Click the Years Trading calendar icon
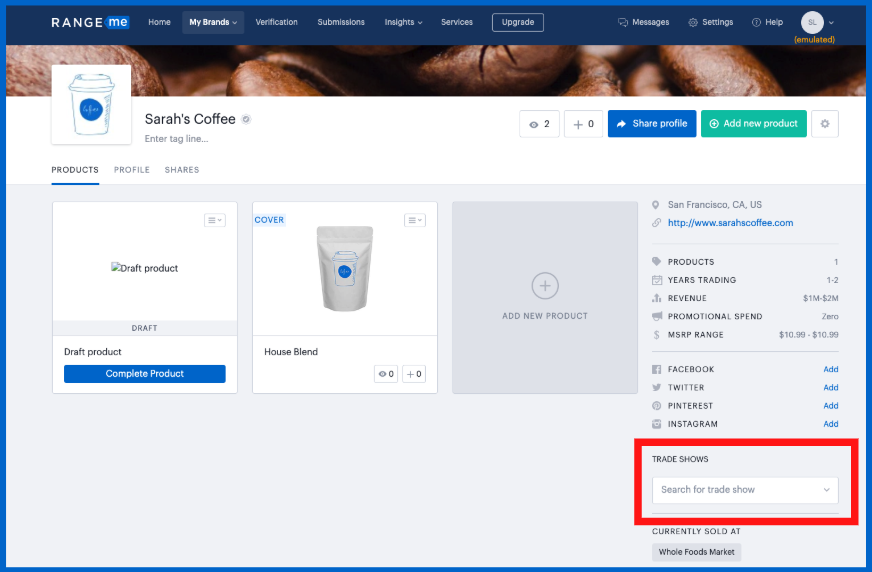Viewport: 872px width, 572px height. pyautogui.click(x=657, y=280)
